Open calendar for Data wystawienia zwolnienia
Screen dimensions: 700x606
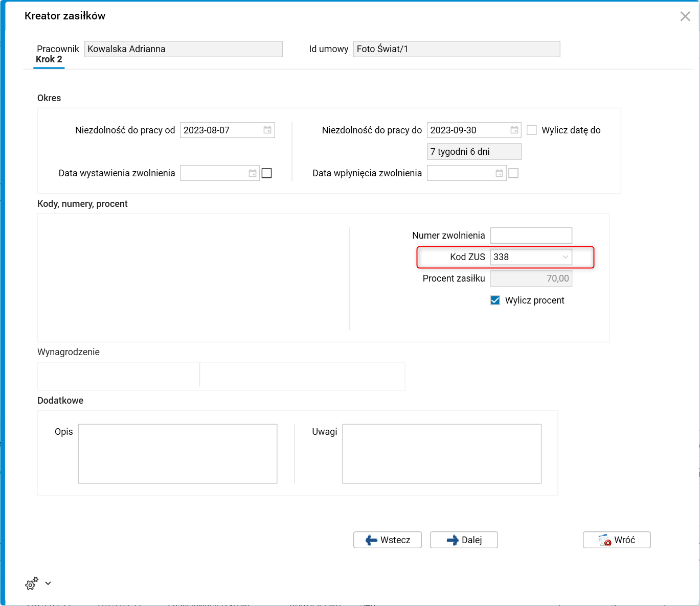[253, 173]
